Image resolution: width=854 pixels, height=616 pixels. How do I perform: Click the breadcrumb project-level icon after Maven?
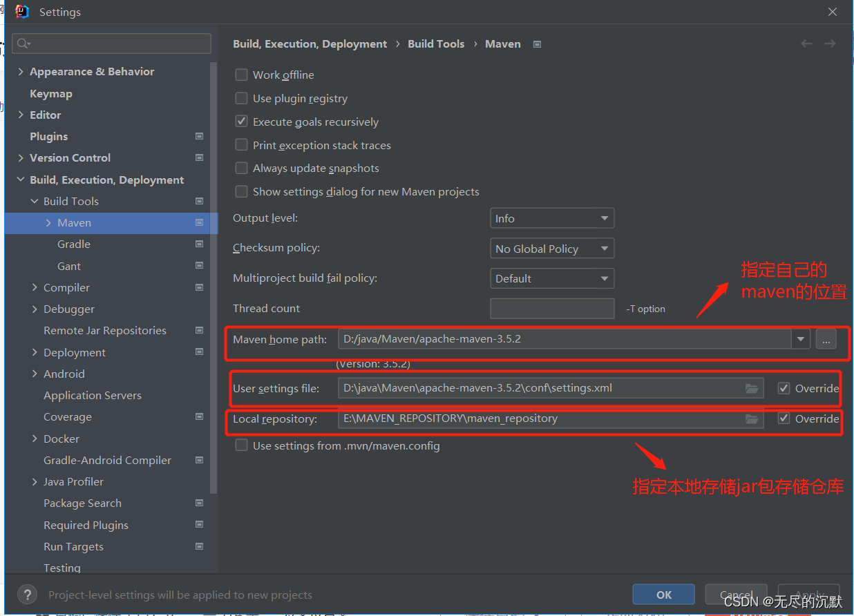click(x=537, y=44)
